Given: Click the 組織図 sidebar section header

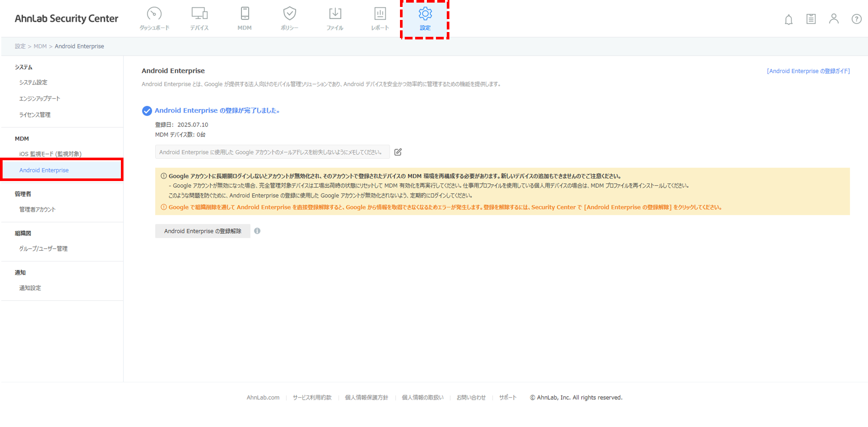Looking at the screenshot, I should click(23, 233).
